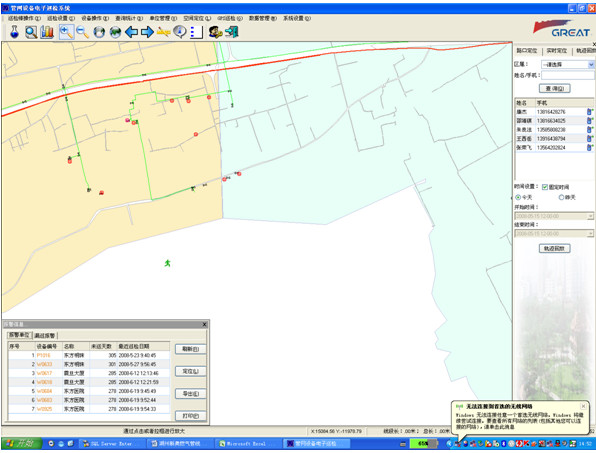Click the gray-white globe toolbar icon

pos(99,32)
